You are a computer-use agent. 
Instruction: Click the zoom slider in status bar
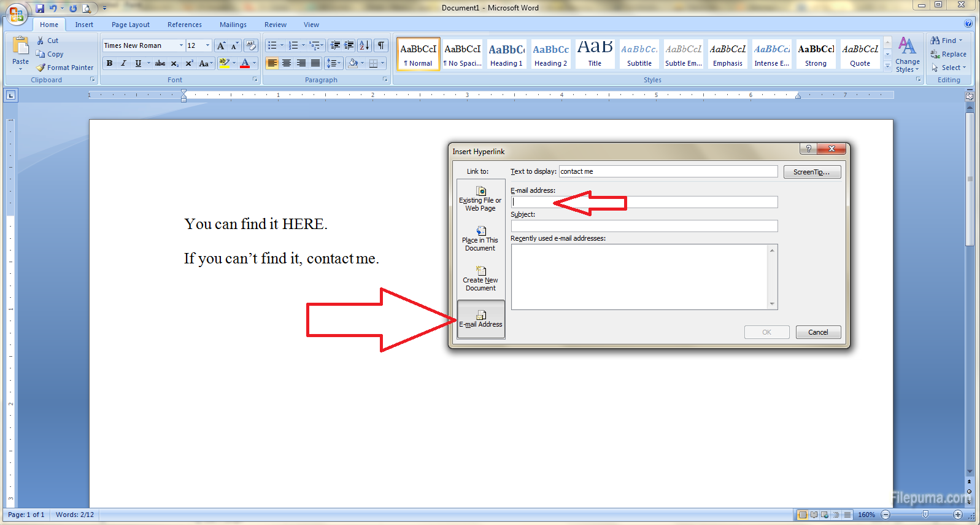click(x=925, y=515)
